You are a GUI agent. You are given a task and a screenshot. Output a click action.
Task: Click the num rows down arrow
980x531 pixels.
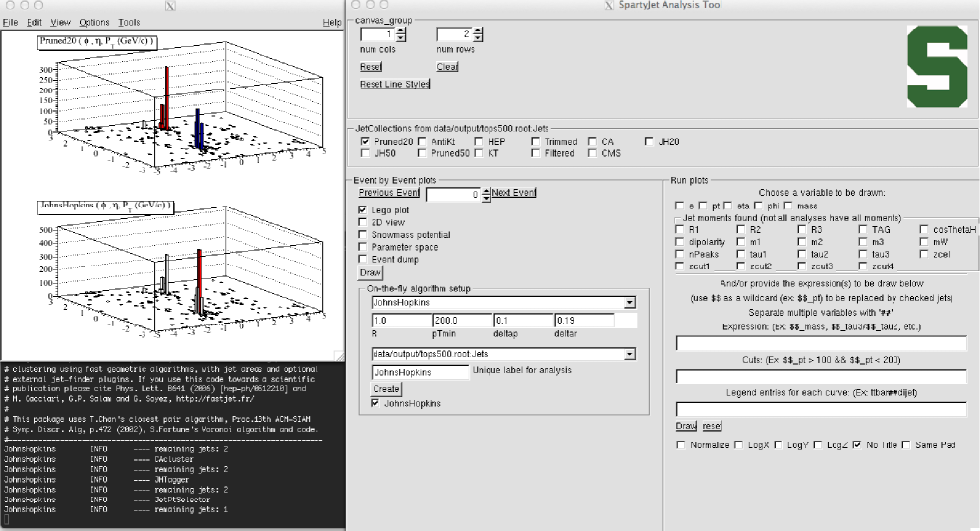click(x=476, y=39)
